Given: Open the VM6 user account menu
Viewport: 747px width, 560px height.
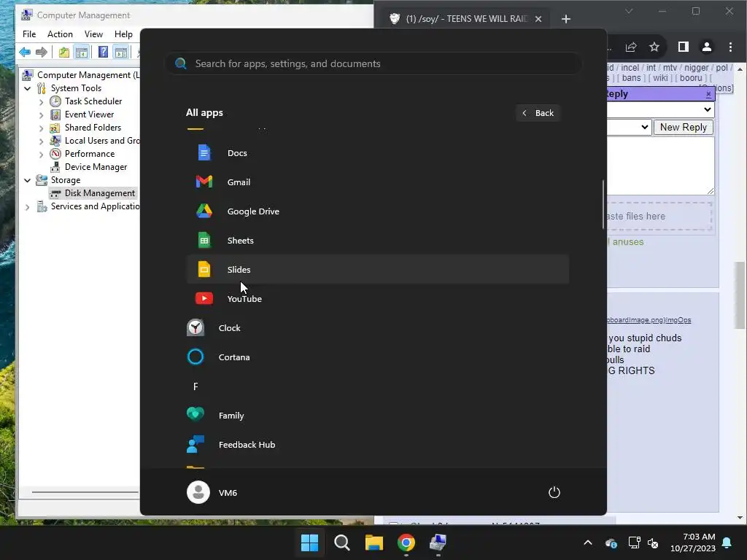Looking at the screenshot, I should (212, 492).
